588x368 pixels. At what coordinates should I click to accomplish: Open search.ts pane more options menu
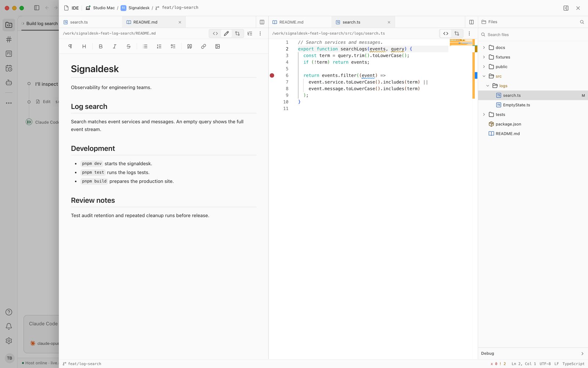pos(469,33)
